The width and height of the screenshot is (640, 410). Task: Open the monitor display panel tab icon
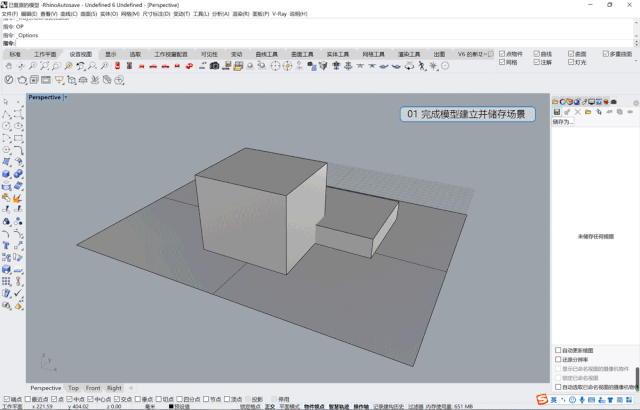tap(591, 102)
